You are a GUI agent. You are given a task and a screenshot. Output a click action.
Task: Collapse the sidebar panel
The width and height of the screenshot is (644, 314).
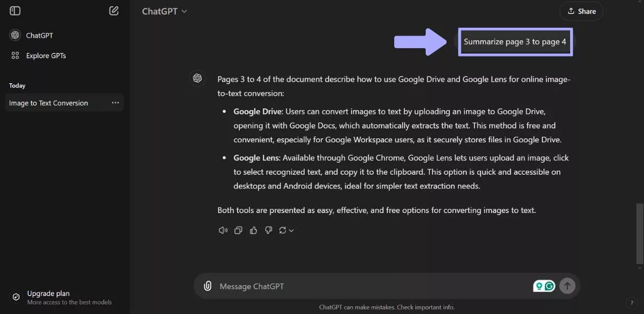click(15, 10)
